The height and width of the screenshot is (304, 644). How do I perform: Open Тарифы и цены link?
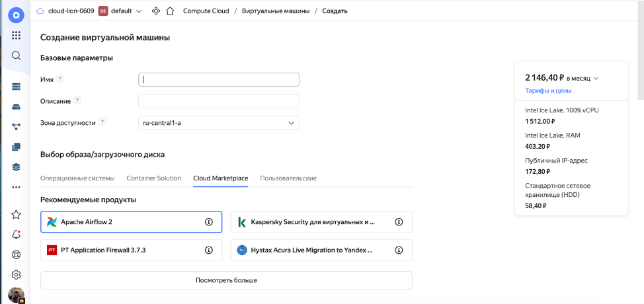click(x=548, y=91)
